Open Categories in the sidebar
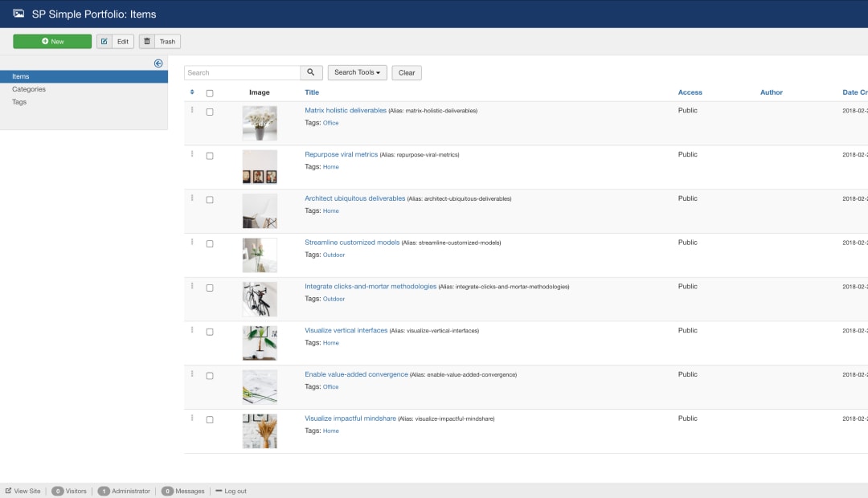Screen dimensions: 868x498 (29, 89)
